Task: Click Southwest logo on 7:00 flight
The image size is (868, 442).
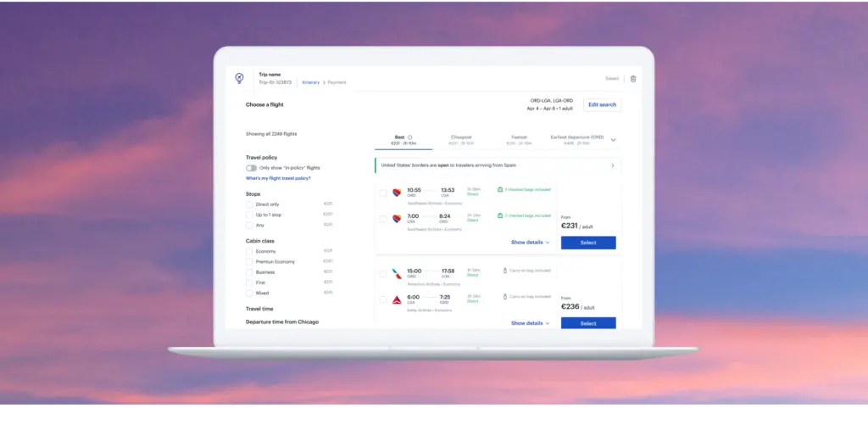Action: click(x=397, y=218)
